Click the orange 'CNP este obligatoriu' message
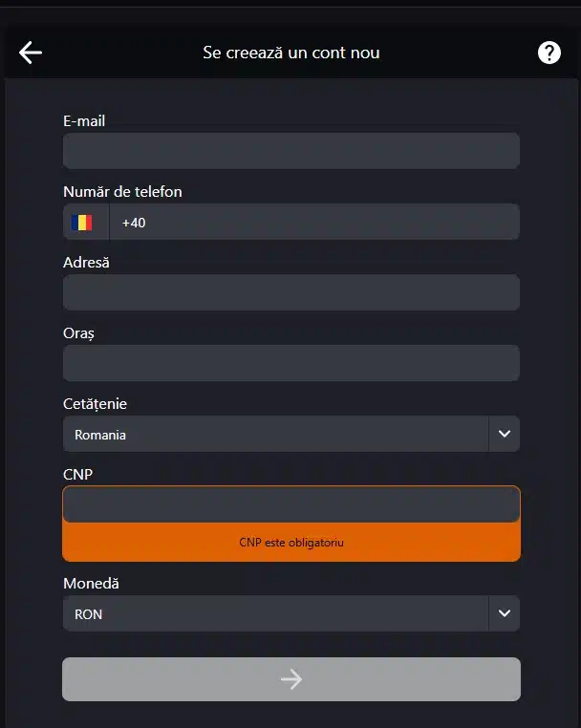This screenshot has height=728, width=581. [x=291, y=543]
